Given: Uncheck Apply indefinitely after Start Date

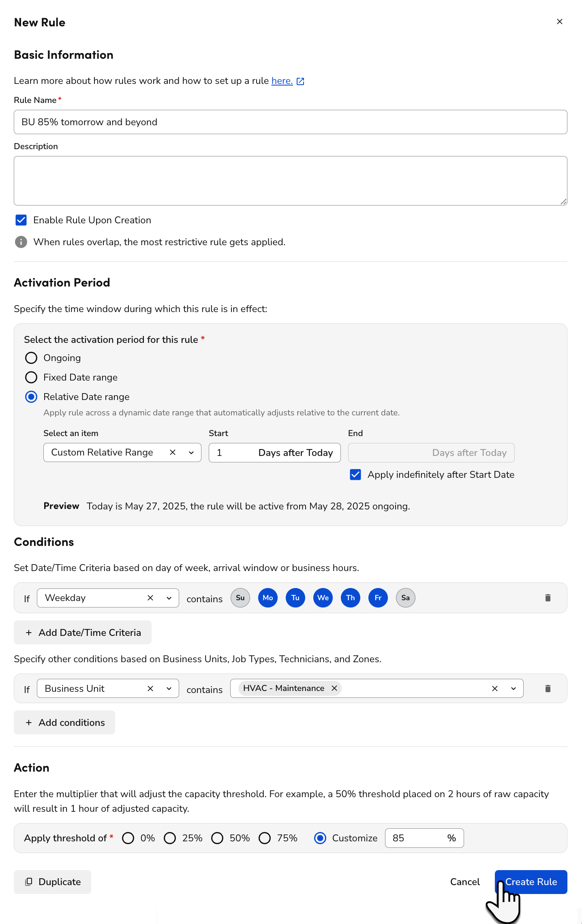Looking at the screenshot, I should pos(355,475).
